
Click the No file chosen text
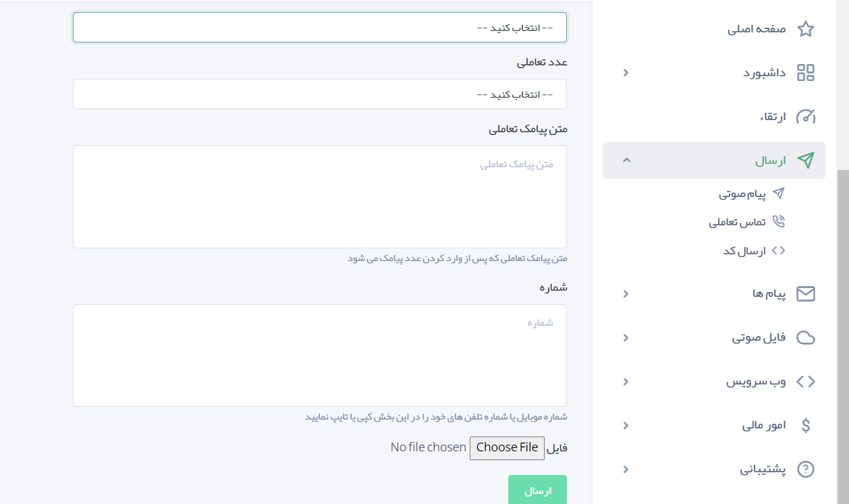click(428, 447)
